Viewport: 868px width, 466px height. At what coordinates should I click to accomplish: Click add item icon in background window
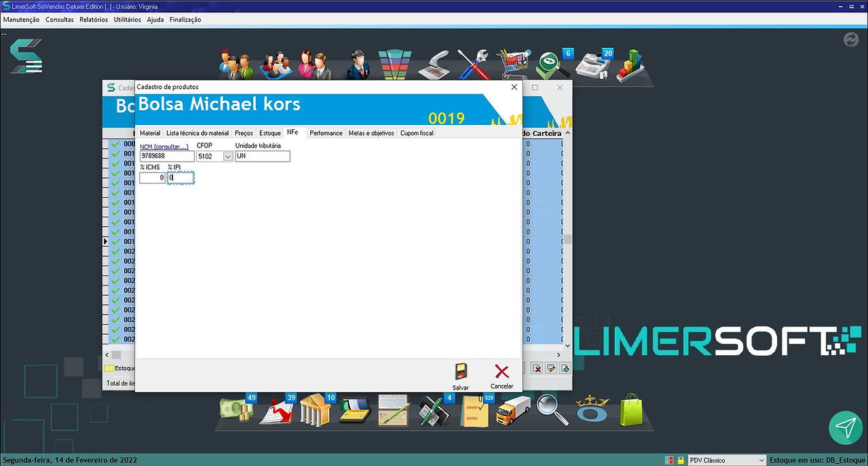565,368
